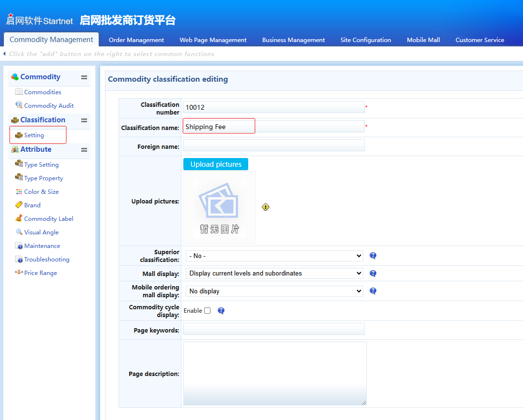
Task: Open the Mobile ordering mall display dropdown
Action: (274, 291)
